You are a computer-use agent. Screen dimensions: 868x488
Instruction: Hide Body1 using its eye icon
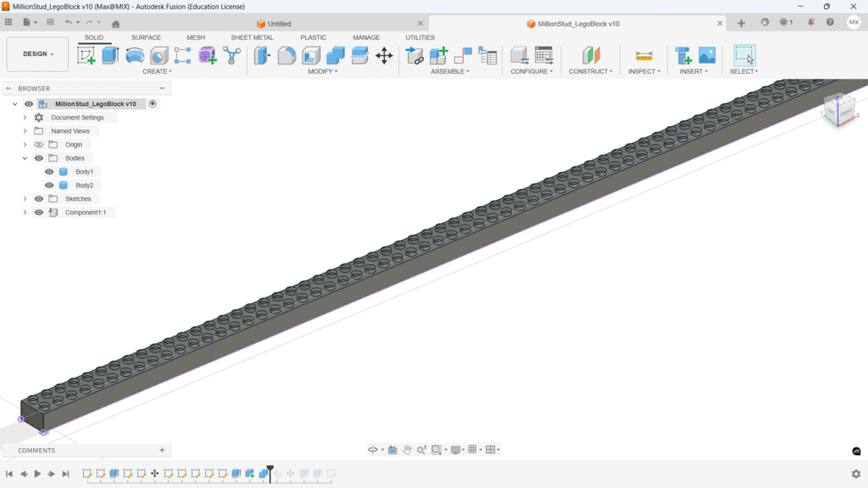tap(49, 172)
